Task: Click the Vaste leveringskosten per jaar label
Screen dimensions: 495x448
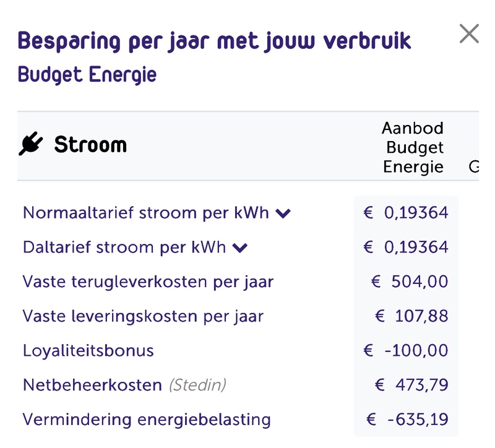Action: point(143,317)
